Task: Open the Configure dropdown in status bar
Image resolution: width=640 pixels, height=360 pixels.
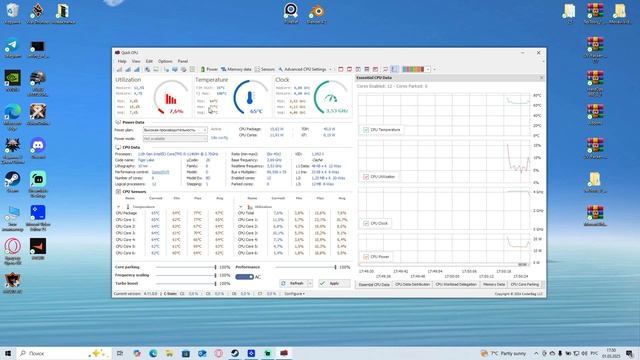Action: 294,294
